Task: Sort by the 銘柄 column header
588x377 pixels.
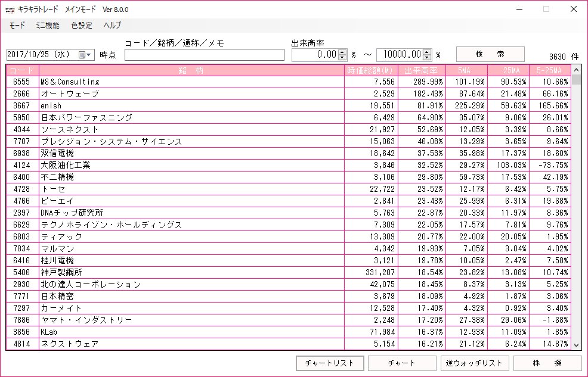Action: pos(191,70)
